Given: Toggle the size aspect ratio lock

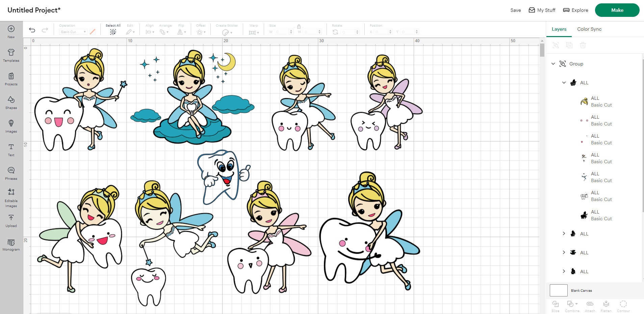Looking at the screenshot, I should pos(299,26).
